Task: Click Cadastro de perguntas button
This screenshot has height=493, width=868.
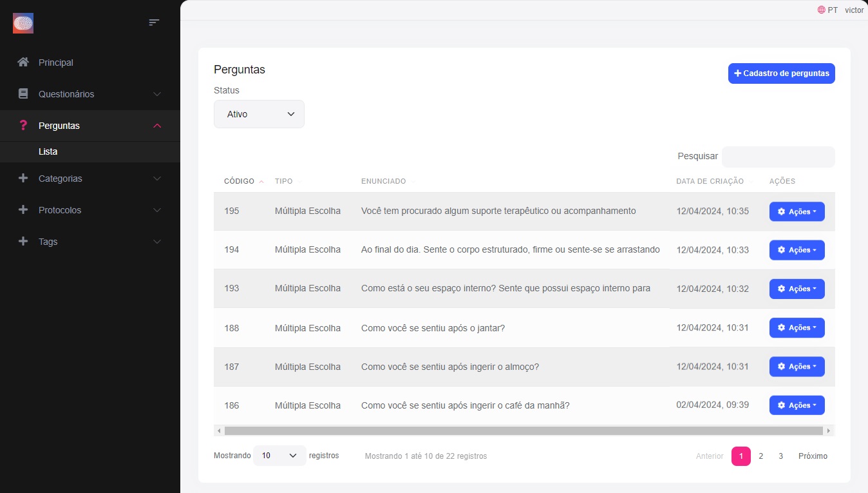Action: click(781, 73)
